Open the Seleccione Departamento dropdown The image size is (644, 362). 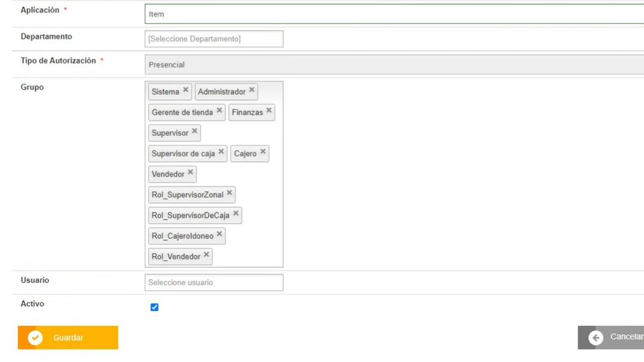[213, 39]
